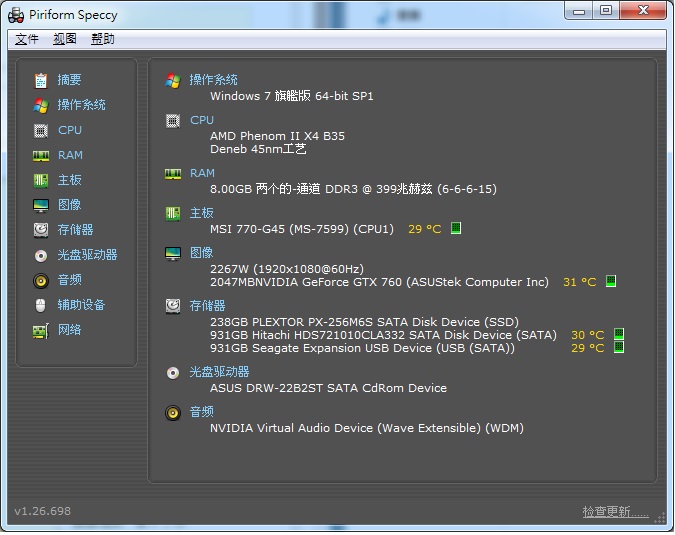The image size is (675, 535).
Task: Click the 检查更新 link
Action: click(615, 512)
